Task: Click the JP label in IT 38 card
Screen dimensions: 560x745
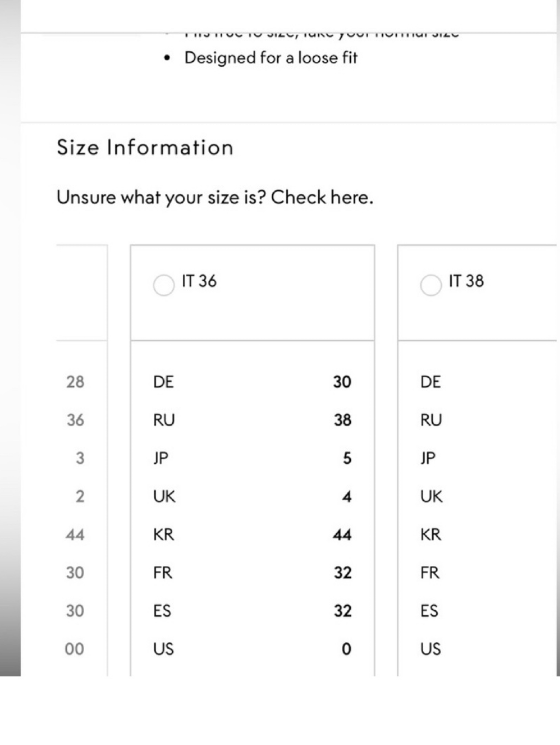Action: (x=428, y=458)
